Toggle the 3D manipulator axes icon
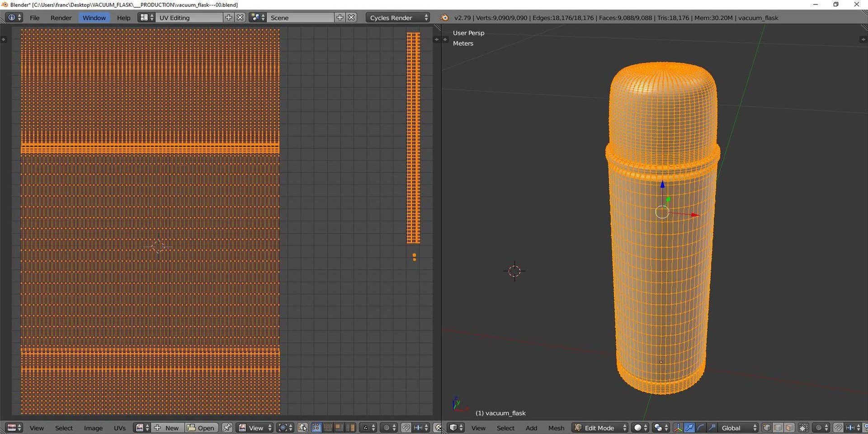The image size is (868, 434). tap(678, 428)
